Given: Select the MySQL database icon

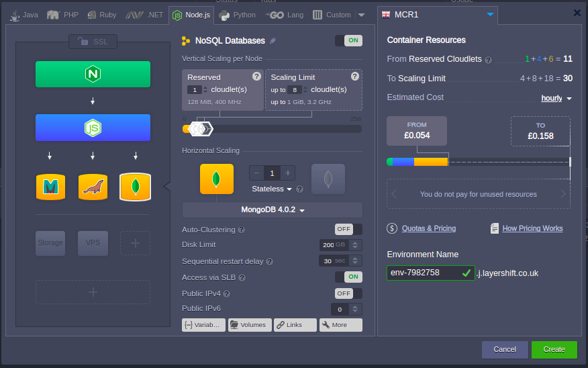Looking at the screenshot, I should 50,187.
